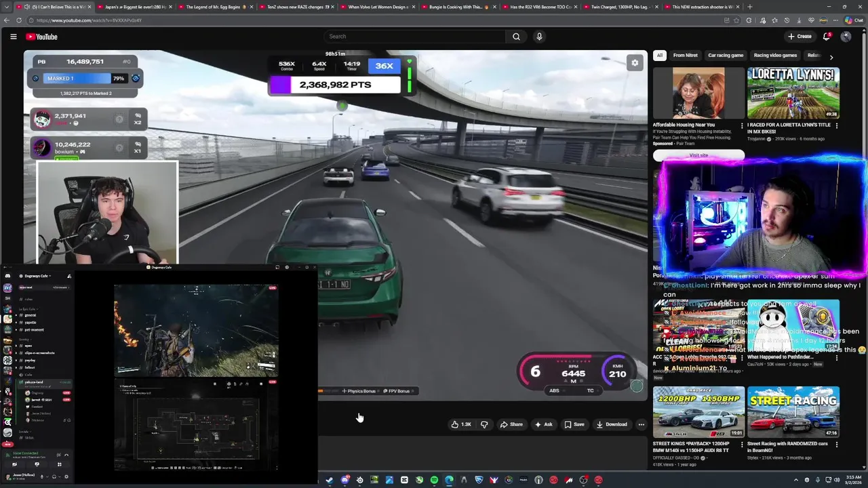Share your screen in Discord

(37, 464)
